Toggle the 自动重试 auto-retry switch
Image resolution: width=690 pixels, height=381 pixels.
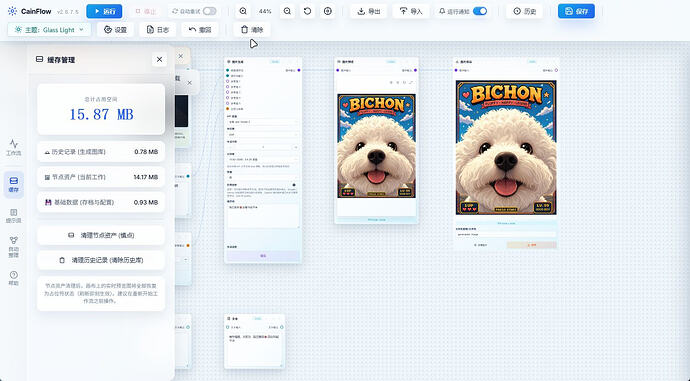[209, 11]
